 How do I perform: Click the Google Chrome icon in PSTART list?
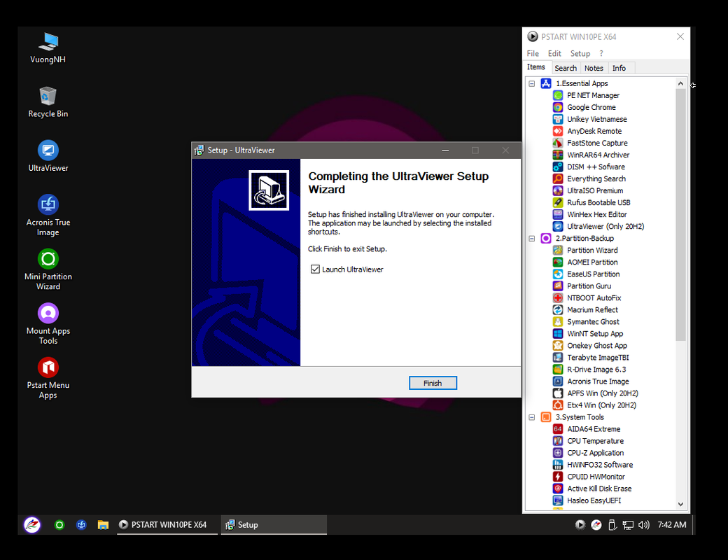tap(558, 107)
